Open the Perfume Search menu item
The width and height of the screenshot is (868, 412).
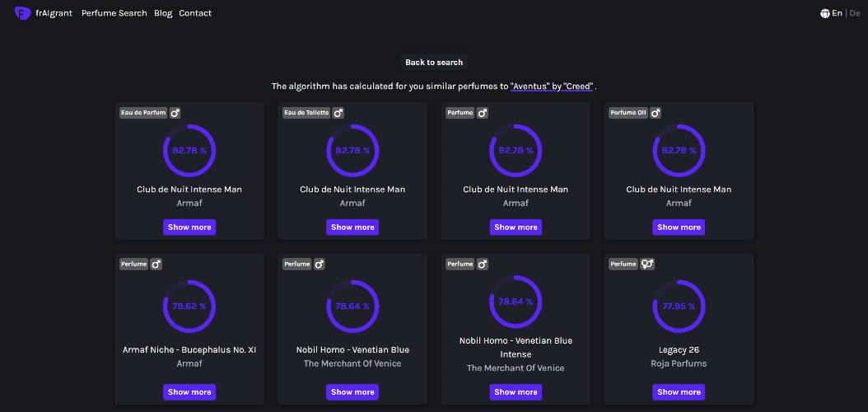click(114, 13)
